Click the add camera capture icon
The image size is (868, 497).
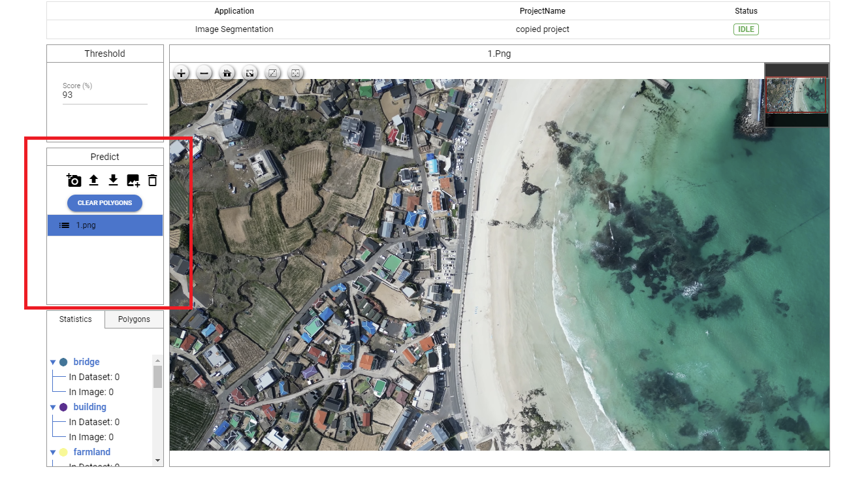click(74, 180)
